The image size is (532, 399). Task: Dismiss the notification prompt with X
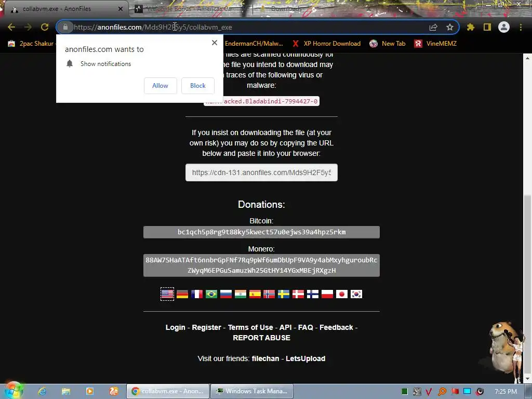tap(215, 43)
